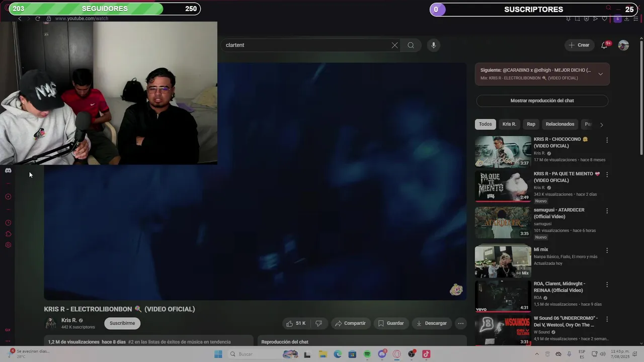The height and width of the screenshot is (362, 644).
Task: Dislike the ELECTROLIBONBON video
Action: [x=318, y=323]
